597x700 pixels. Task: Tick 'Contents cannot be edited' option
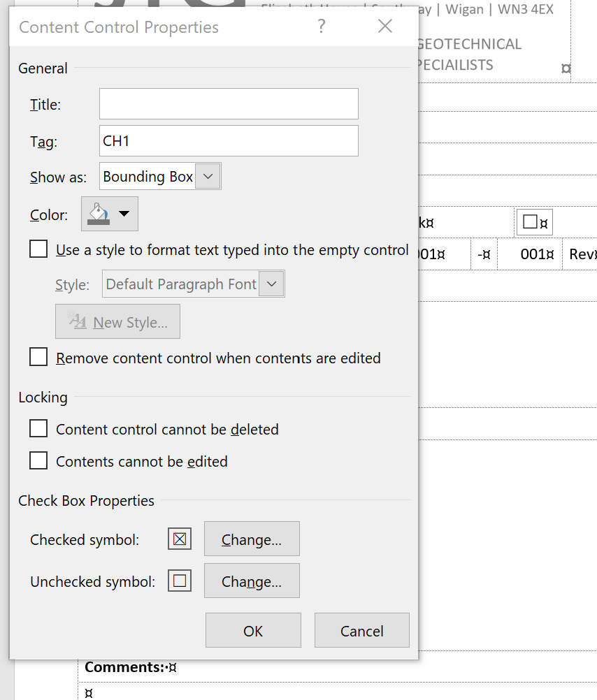click(38, 461)
